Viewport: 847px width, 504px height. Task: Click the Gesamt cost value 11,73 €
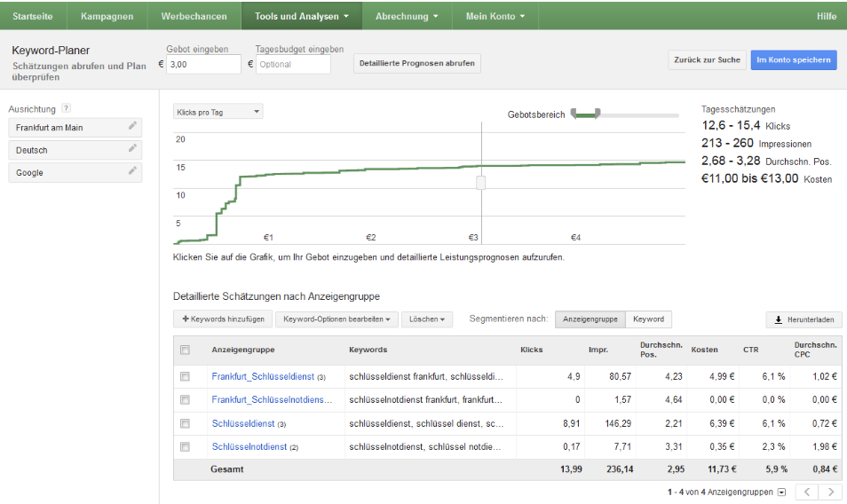tap(722, 469)
